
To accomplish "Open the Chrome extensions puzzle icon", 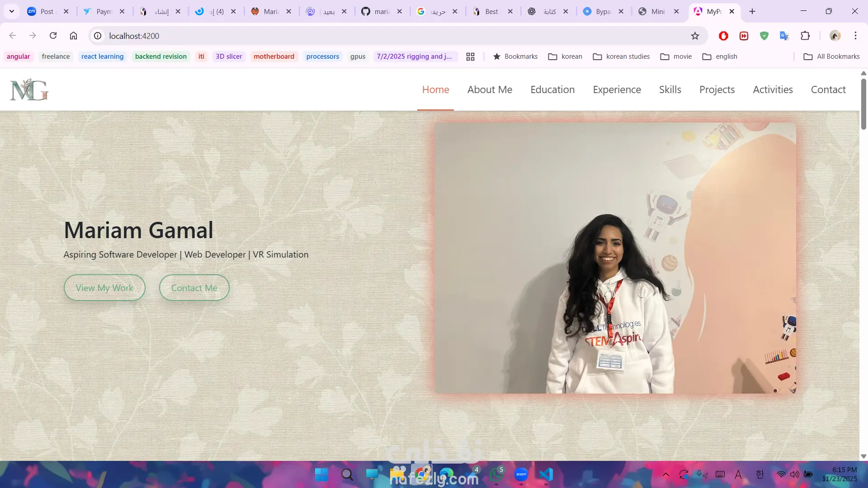I will click(805, 36).
